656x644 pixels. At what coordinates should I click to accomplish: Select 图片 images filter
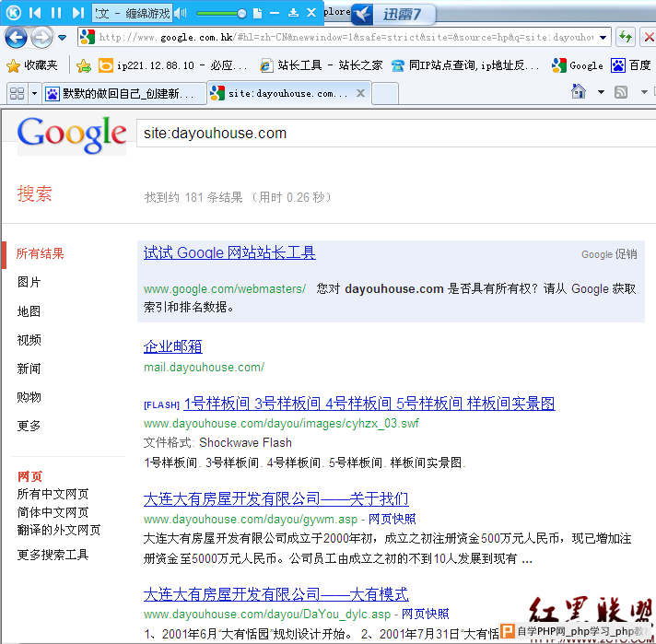pos(29,283)
